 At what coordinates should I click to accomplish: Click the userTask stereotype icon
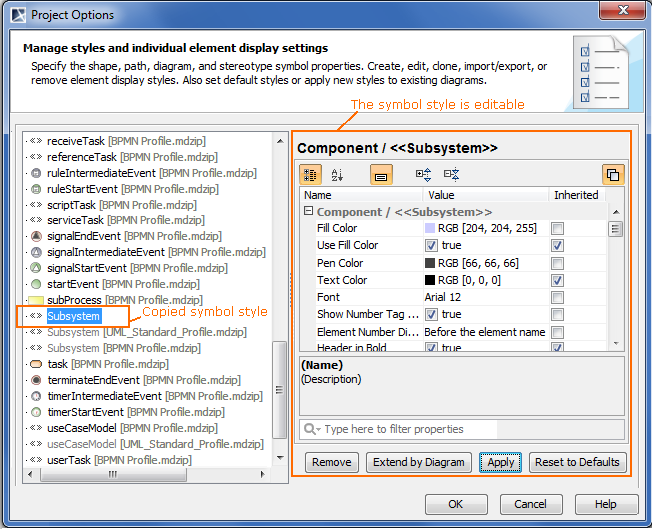(x=36, y=460)
